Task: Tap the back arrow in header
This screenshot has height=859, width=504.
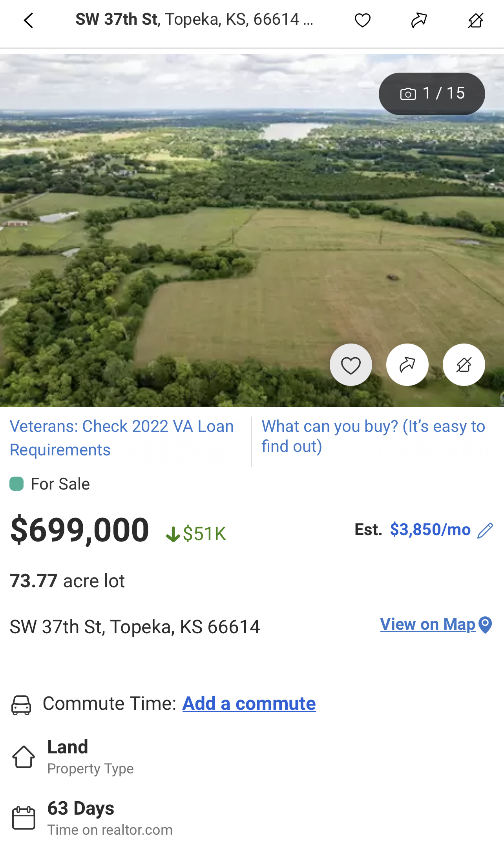Action: (29, 20)
